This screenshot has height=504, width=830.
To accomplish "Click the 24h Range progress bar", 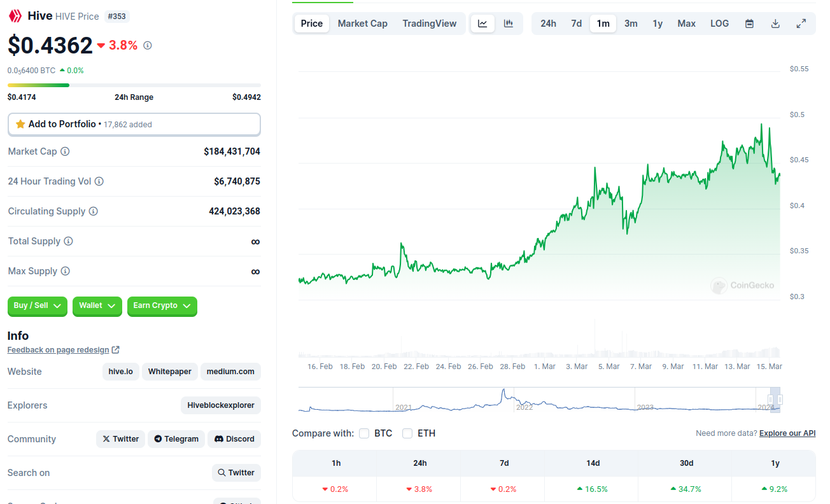I will 134,85.
